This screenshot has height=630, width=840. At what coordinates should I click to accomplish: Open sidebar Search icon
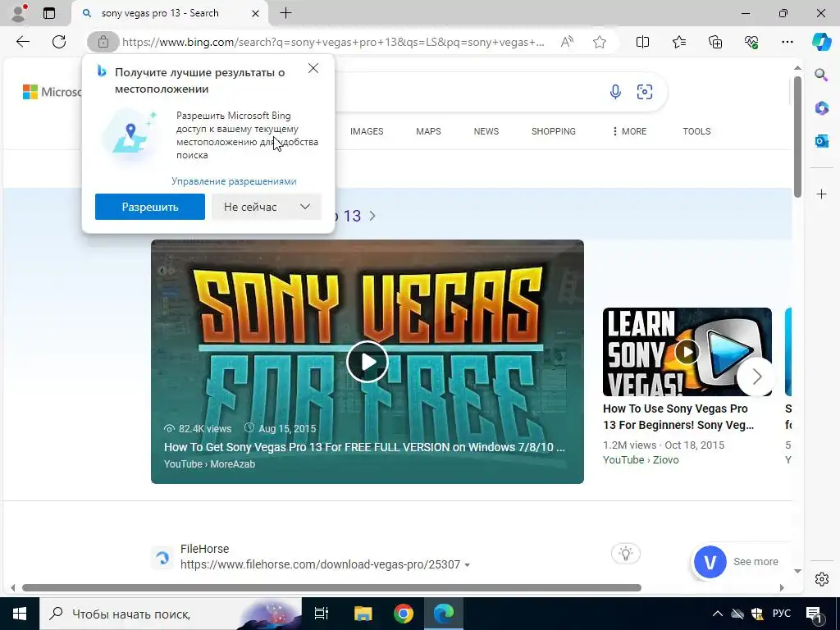(821, 75)
